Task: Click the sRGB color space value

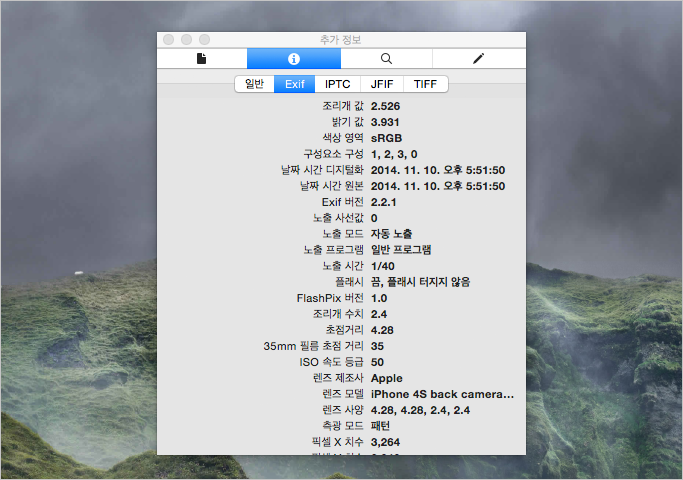Action: [x=386, y=138]
